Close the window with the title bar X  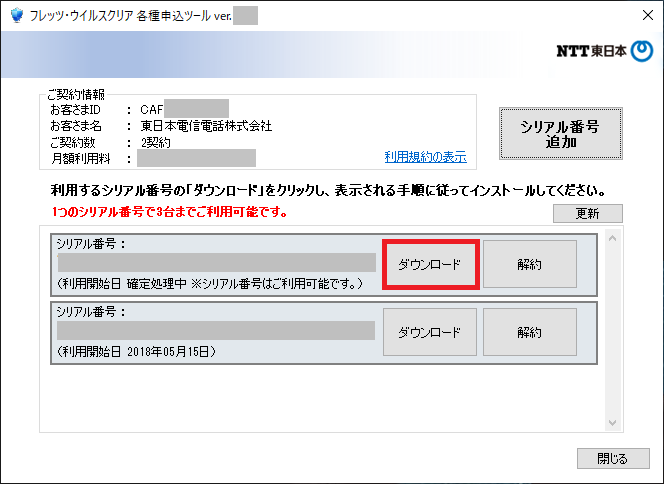click(638, 15)
